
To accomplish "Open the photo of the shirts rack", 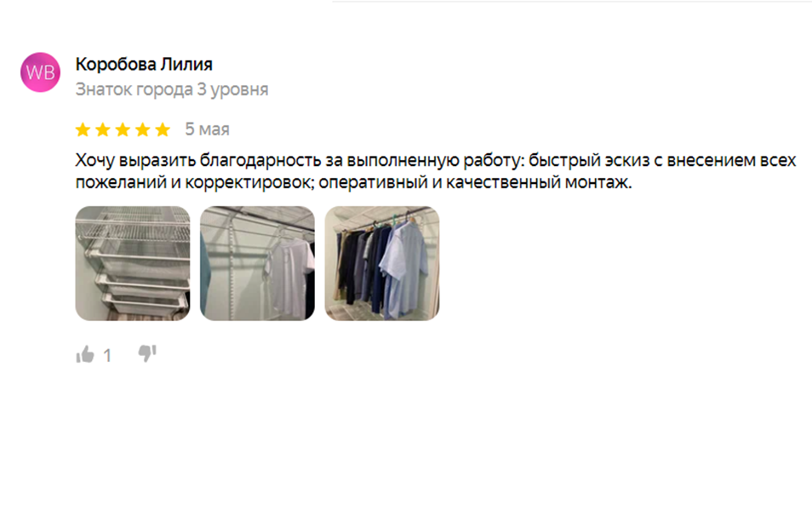I will click(382, 263).
